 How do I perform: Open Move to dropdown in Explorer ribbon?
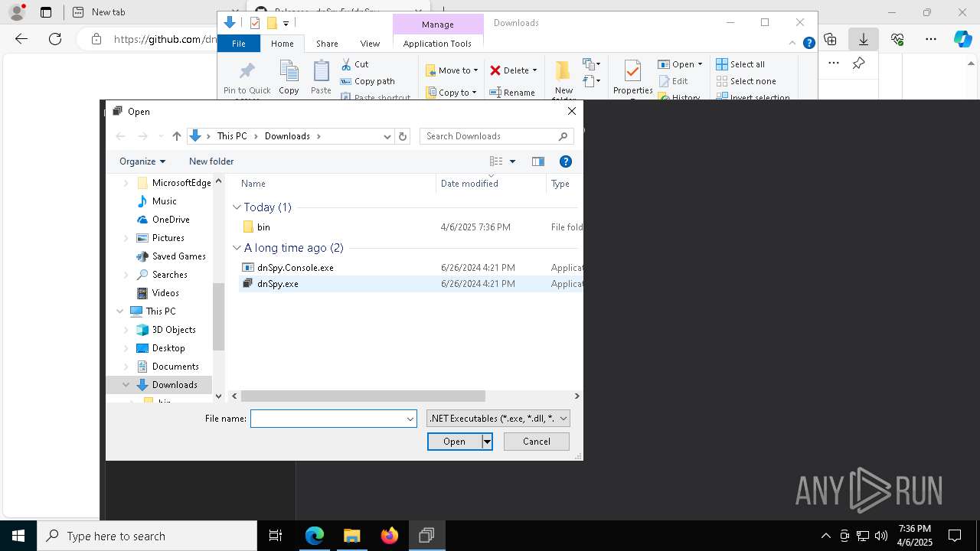coord(452,70)
